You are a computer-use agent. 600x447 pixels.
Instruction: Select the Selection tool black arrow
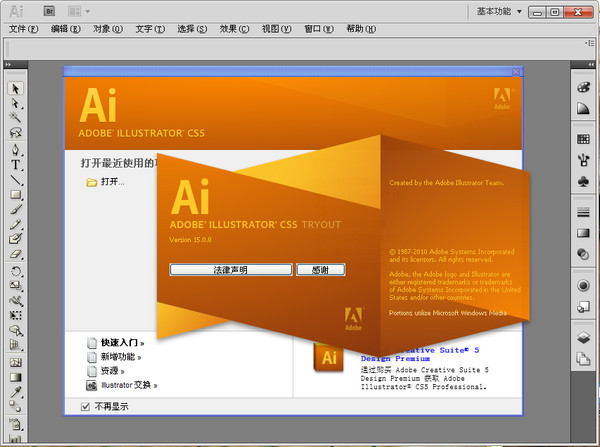[16, 88]
